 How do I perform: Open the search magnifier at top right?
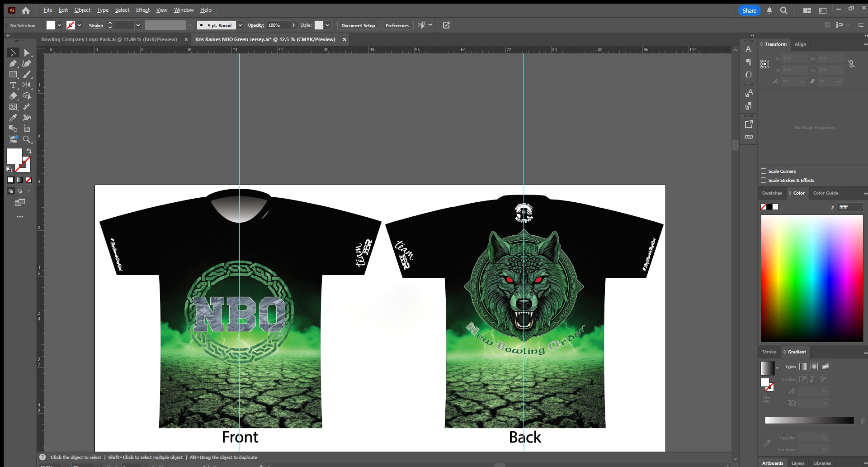tap(784, 10)
